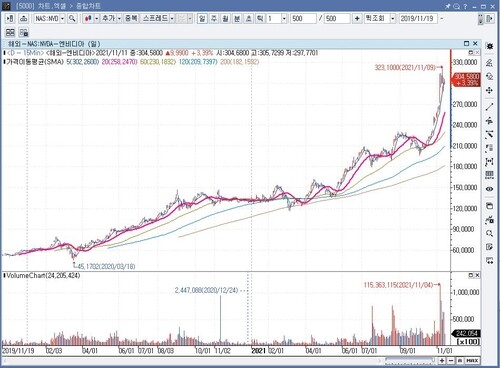Click the 120(209.7397) SMA legend
The width and height of the screenshot is (500, 368).
click(198, 62)
